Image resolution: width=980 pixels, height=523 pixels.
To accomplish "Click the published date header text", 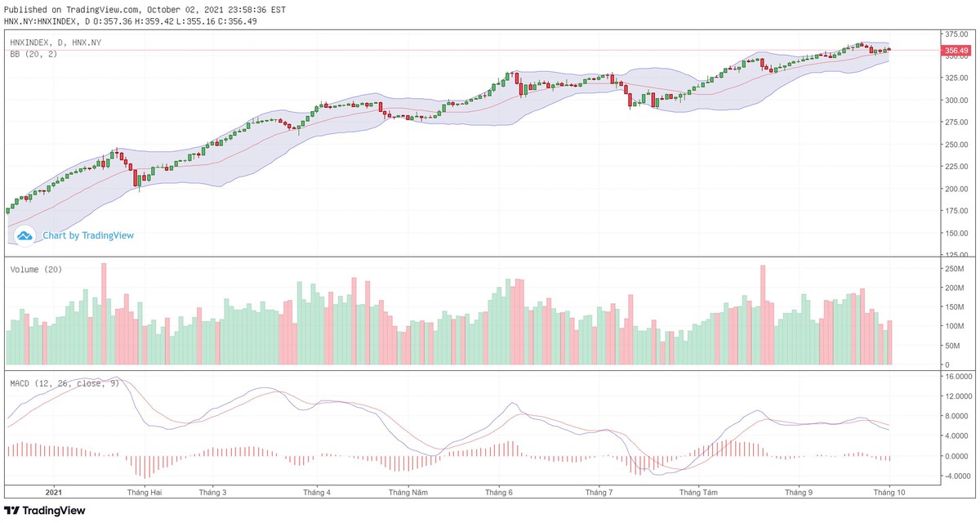I will pos(145,9).
